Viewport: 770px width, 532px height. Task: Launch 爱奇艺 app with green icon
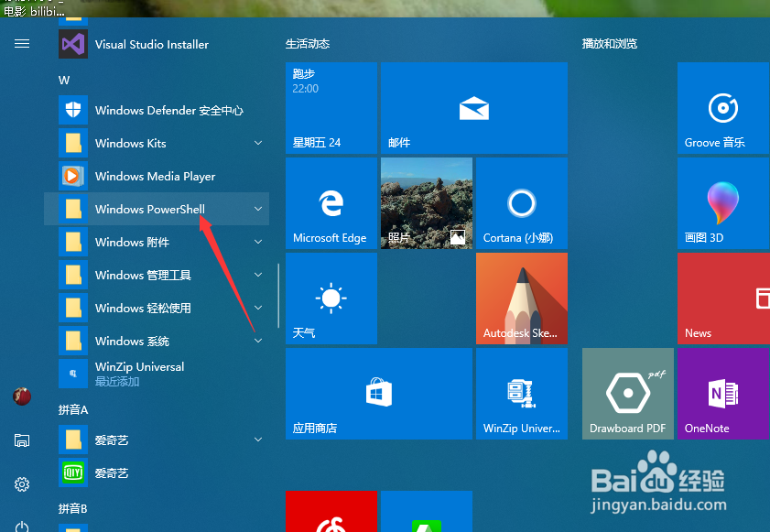tap(157, 472)
